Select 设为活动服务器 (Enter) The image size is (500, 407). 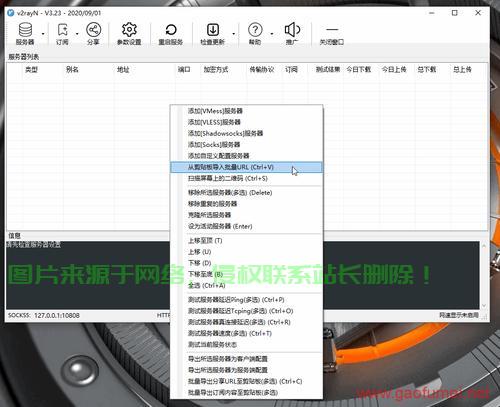[x=246, y=226]
